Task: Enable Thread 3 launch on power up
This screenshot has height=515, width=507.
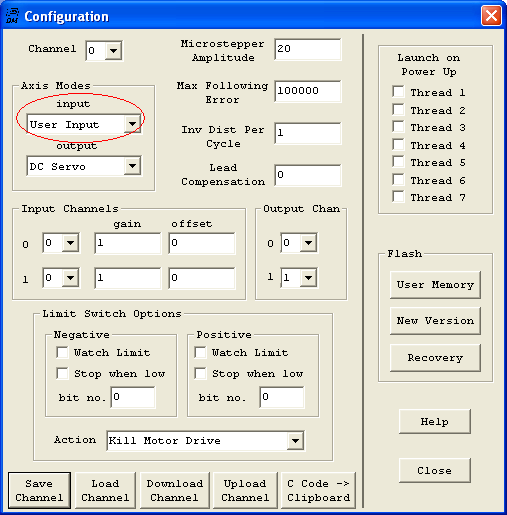Action: coord(398,127)
